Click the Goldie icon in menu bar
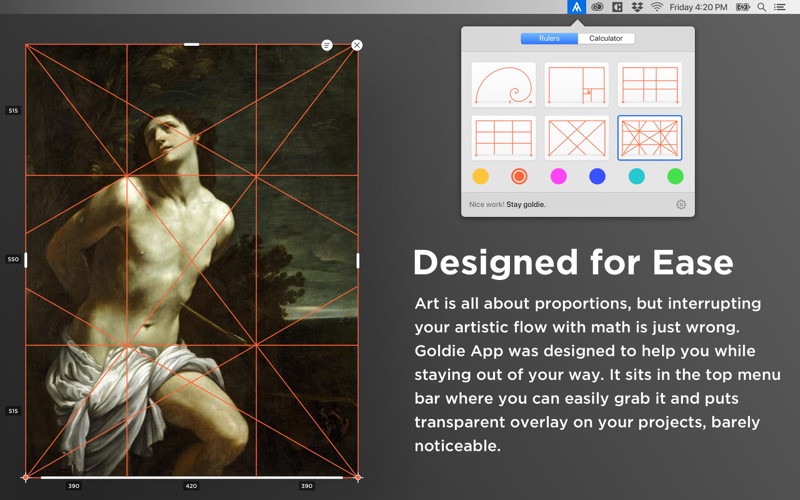Screen dimensions: 800x500 tap(576, 7)
